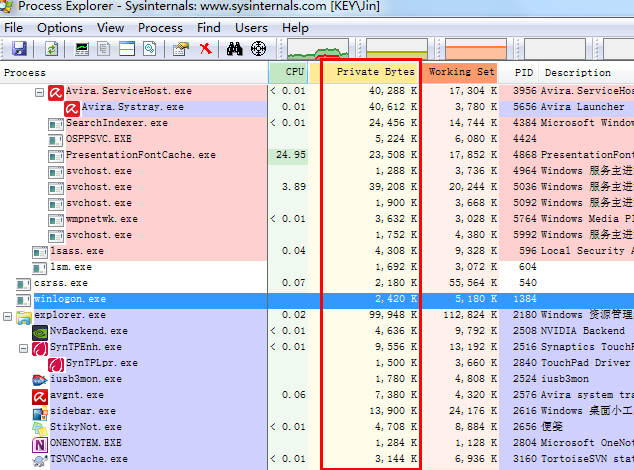The height and width of the screenshot is (470, 634).
Task: Click the yellow commit history mini graph
Action: [397, 49]
